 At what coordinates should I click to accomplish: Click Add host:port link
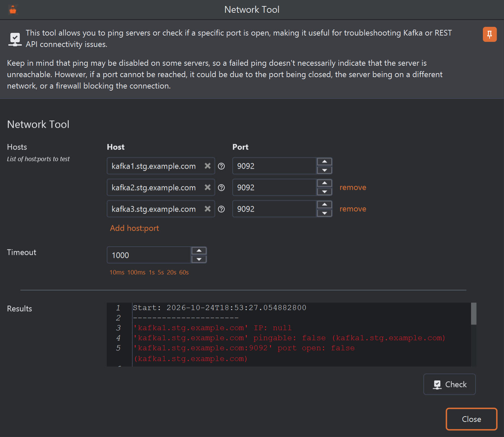[134, 228]
